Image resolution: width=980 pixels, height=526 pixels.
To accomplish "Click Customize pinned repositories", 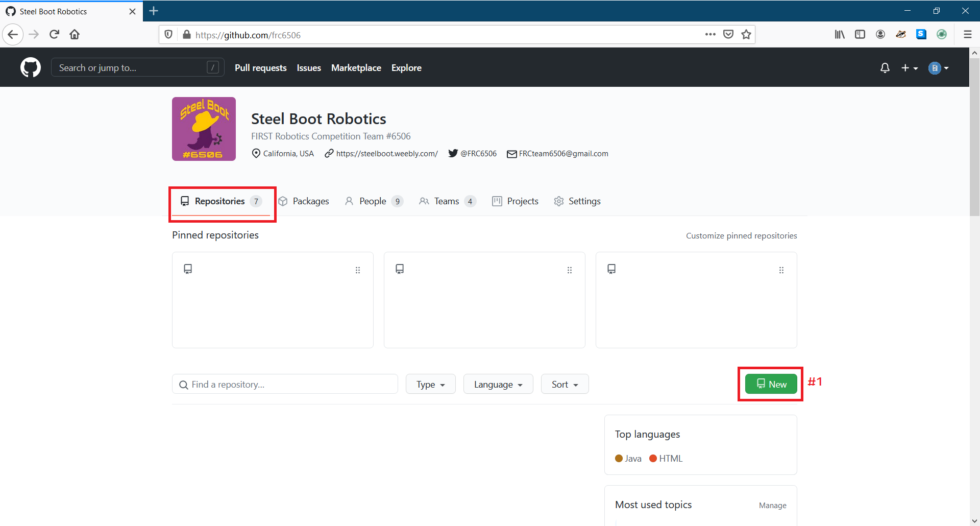I will 741,235.
